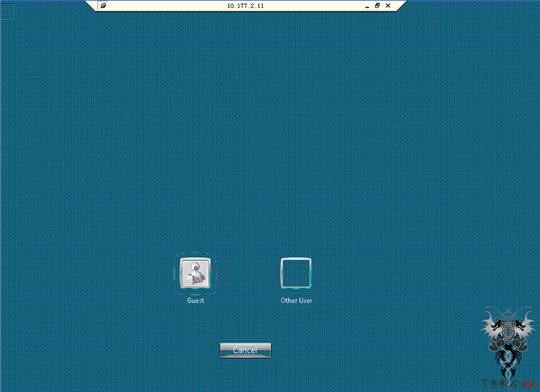The image size is (540, 392).
Task: Click the small square outline in top-left corner
Action: tap(5, 11)
